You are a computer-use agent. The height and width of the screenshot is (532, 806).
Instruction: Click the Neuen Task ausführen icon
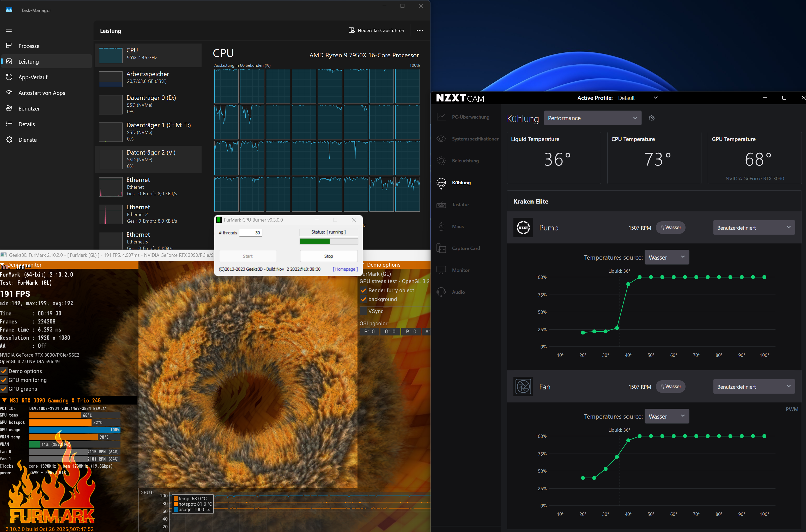pyautogui.click(x=351, y=30)
